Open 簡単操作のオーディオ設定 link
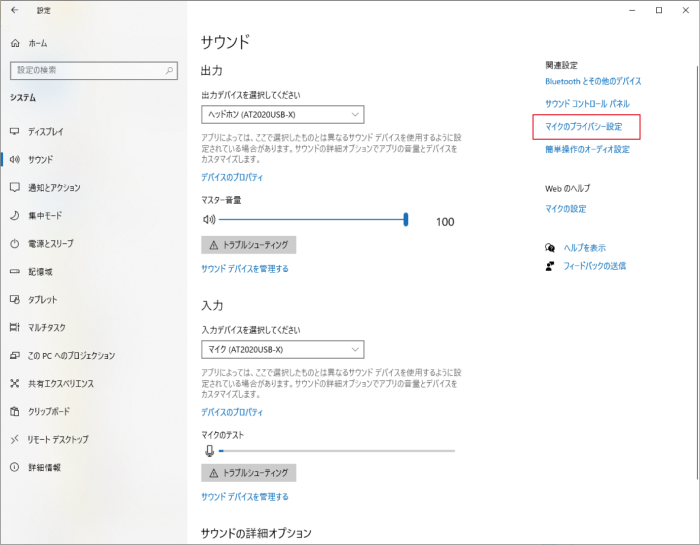This screenshot has width=700, height=545. click(x=587, y=149)
